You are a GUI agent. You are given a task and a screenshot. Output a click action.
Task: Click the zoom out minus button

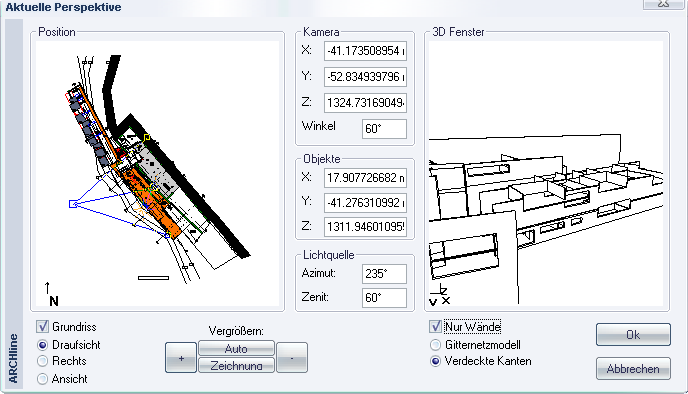click(x=292, y=358)
